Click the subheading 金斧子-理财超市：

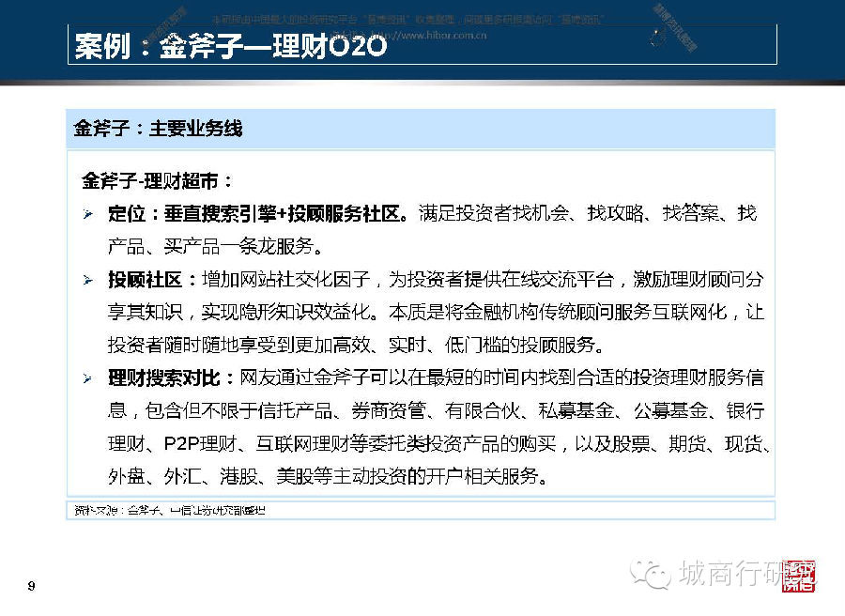158,181
